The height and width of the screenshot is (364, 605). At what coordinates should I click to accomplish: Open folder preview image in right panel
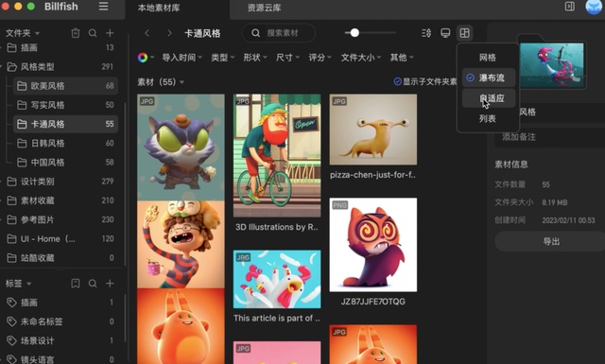(x=552, y=65)
